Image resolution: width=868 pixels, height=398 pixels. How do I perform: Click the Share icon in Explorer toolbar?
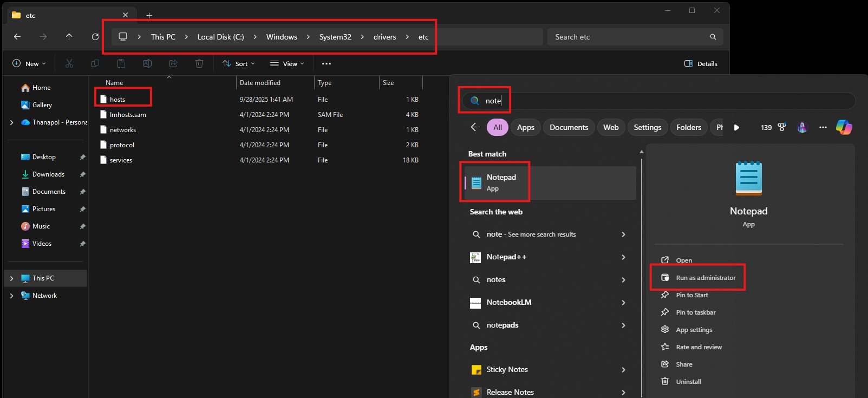pos(173,63)
